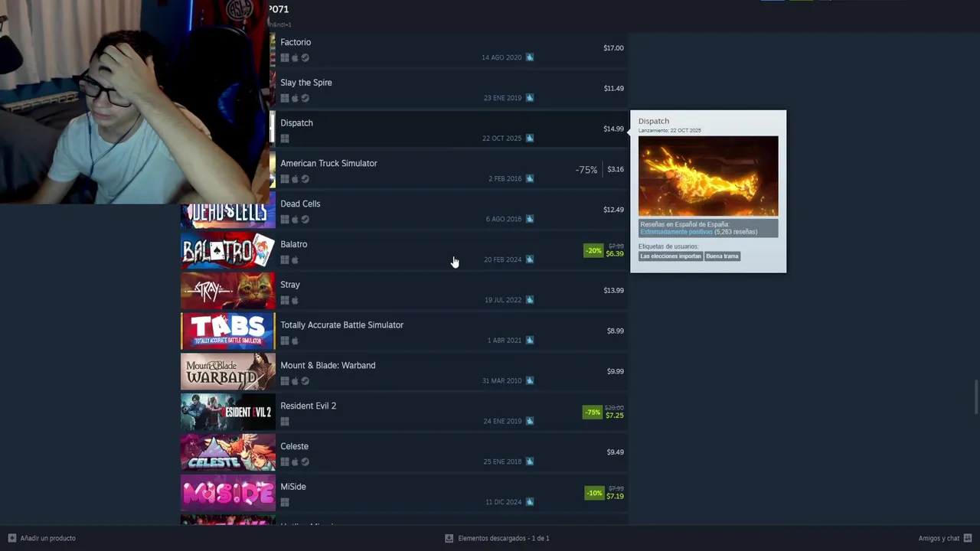The height and width of the screenshot is (551, 980).
Task: Click the Mount & Blade Warband capsule image
Action: (228, 372)
